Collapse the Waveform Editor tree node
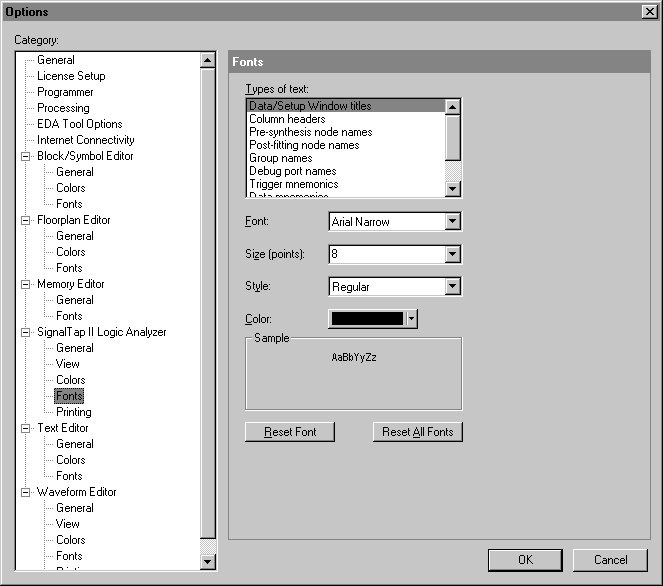 pos(26,492)
